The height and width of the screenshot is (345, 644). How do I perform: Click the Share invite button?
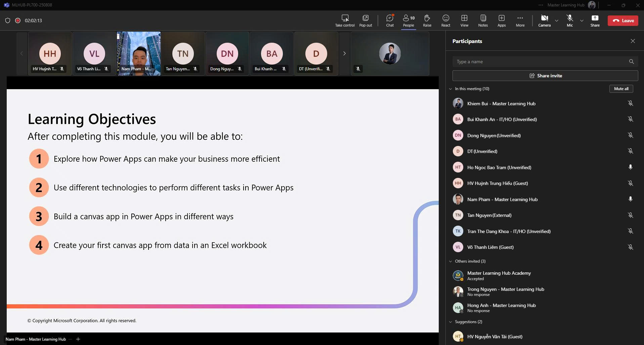[545, 76]
